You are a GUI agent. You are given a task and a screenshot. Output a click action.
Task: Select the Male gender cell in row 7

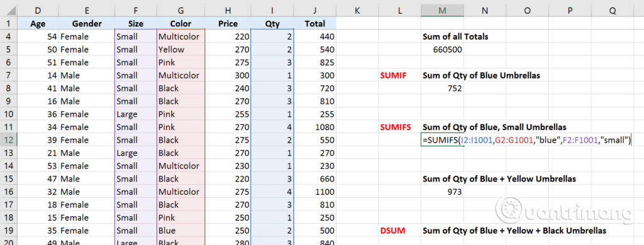click(87, 75)
